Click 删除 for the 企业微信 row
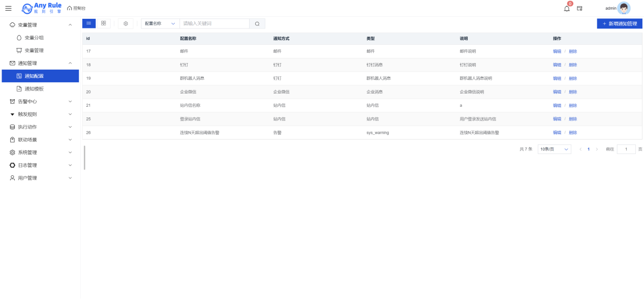Viewport: 644px width, 302px height. coord(573,92)
